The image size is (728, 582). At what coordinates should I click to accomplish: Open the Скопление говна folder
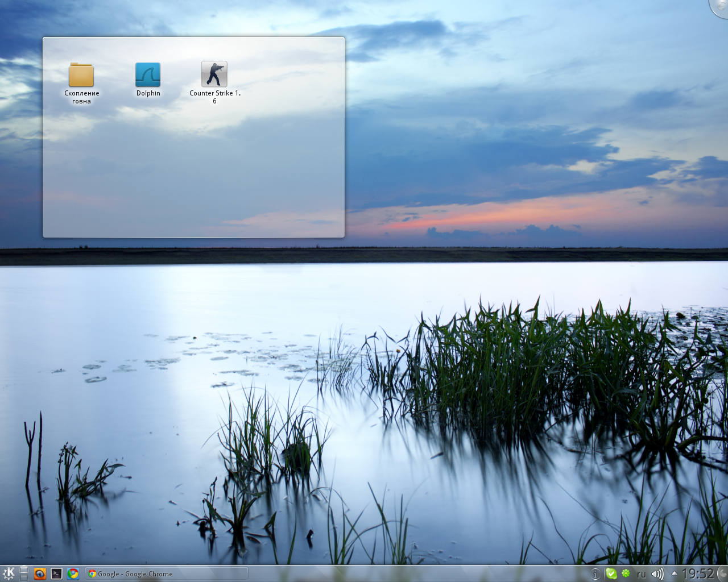[x=81, y=83]
